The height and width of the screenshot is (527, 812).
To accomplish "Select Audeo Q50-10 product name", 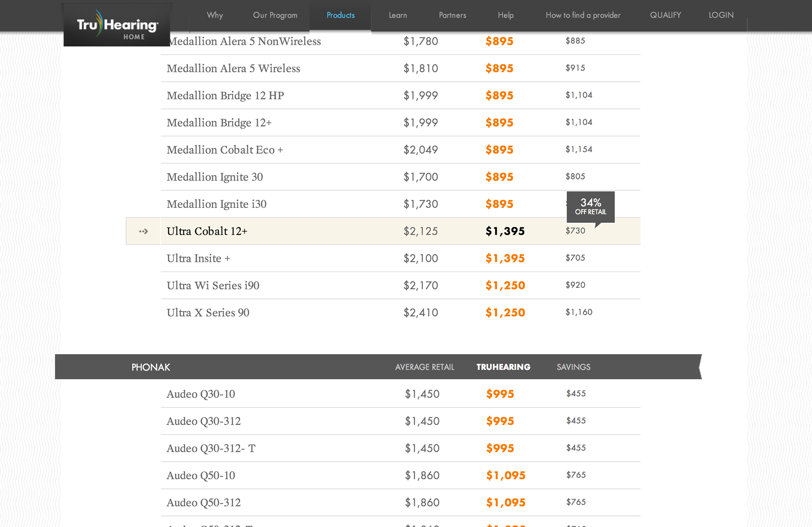I will (200, 475).
